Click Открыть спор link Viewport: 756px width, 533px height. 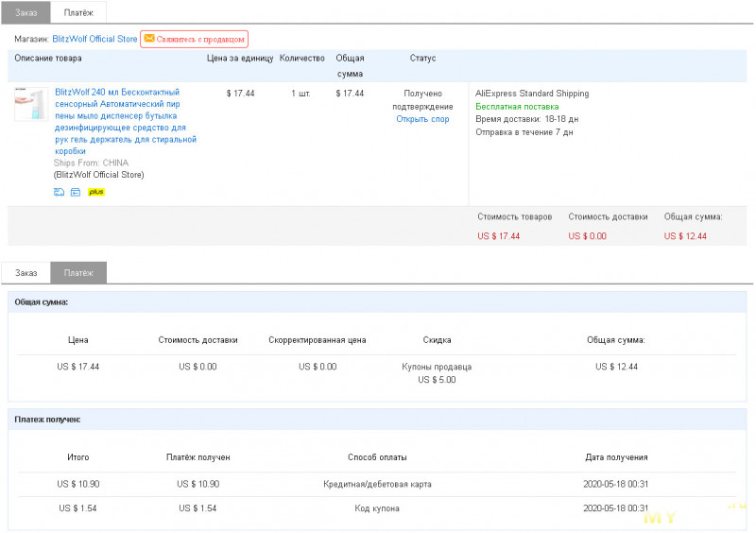point(422,119)
